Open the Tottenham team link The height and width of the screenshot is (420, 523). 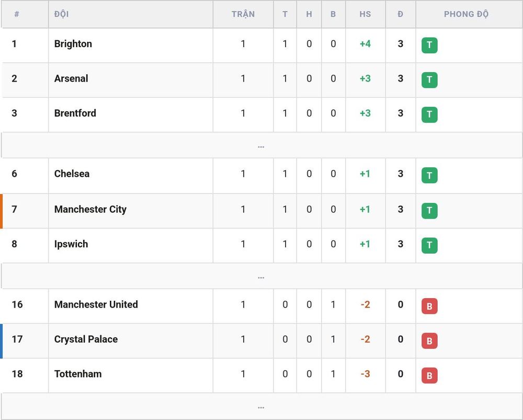click(x=78, y=374)
